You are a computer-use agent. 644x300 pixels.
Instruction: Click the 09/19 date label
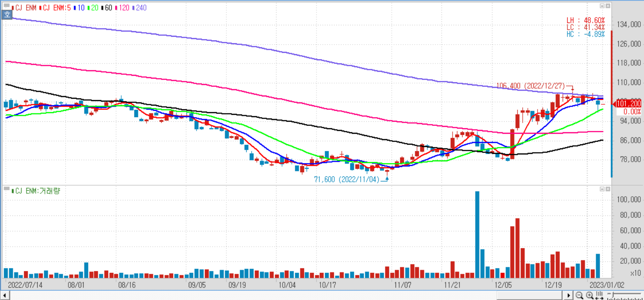point(237,285)
